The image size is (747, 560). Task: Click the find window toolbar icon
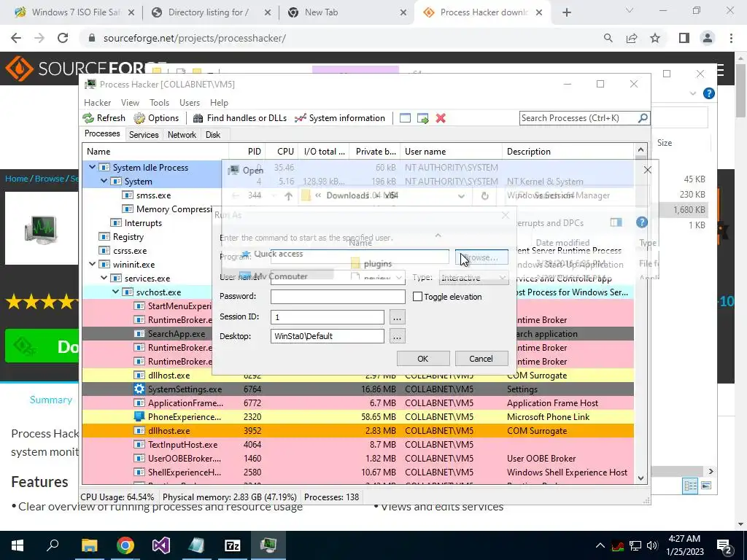tap(405, 118)
